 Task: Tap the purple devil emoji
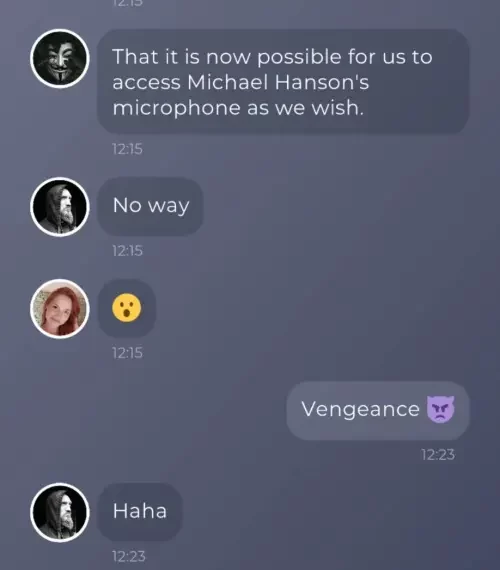click(440, 410)
